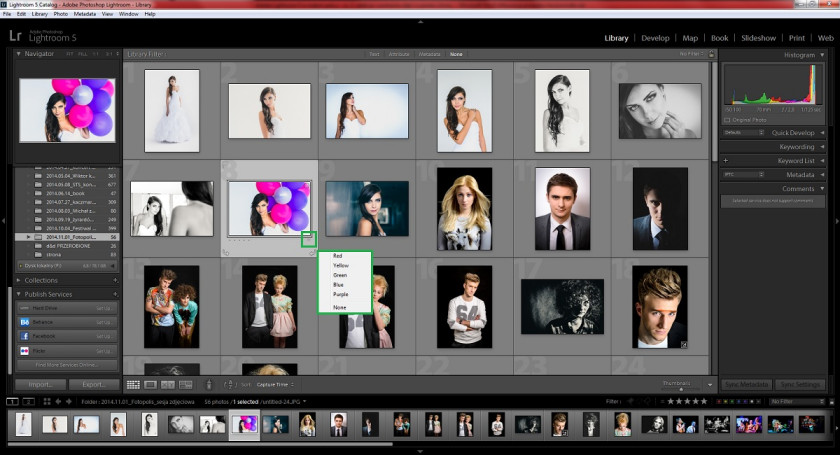
Task: Set Navigator zoom to FIT
Action: pyautogui.click(x=70, y=54)
